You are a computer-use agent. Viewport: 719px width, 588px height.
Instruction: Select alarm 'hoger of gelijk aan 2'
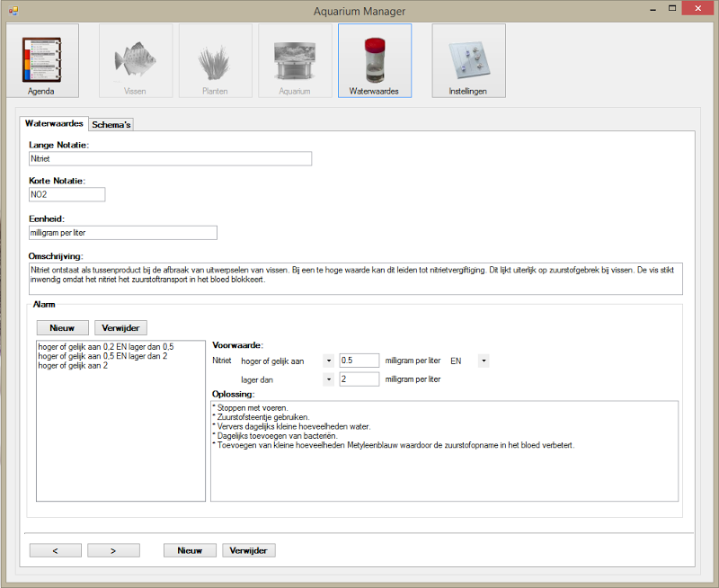(74, 366)
